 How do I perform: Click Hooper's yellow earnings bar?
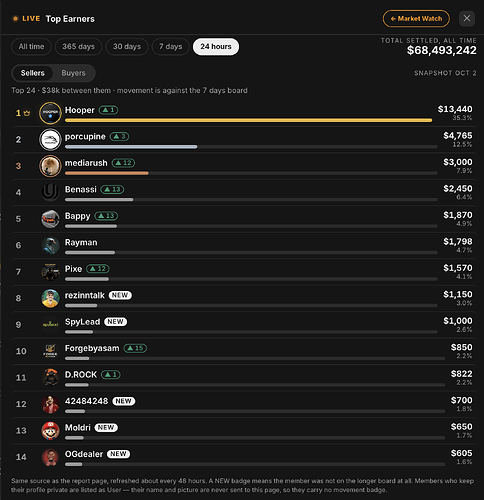point(248,120)
